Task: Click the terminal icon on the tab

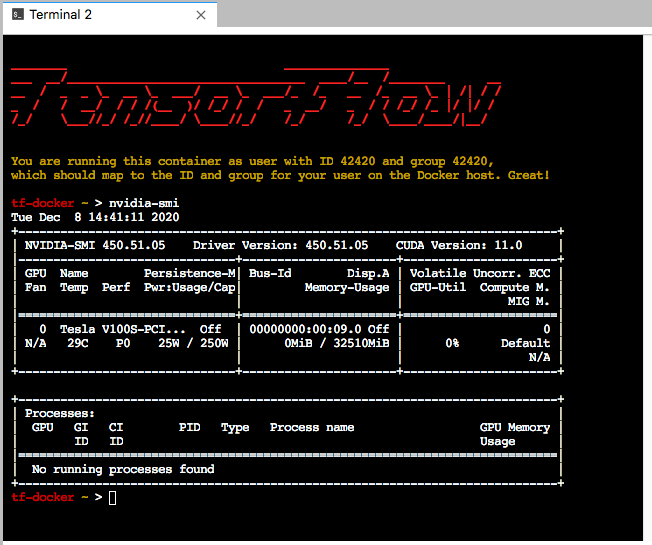Action: [x=15, y=15]
